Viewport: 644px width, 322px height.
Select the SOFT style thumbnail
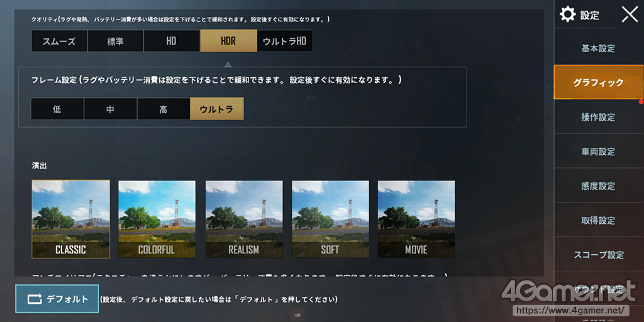click(330, 219)
